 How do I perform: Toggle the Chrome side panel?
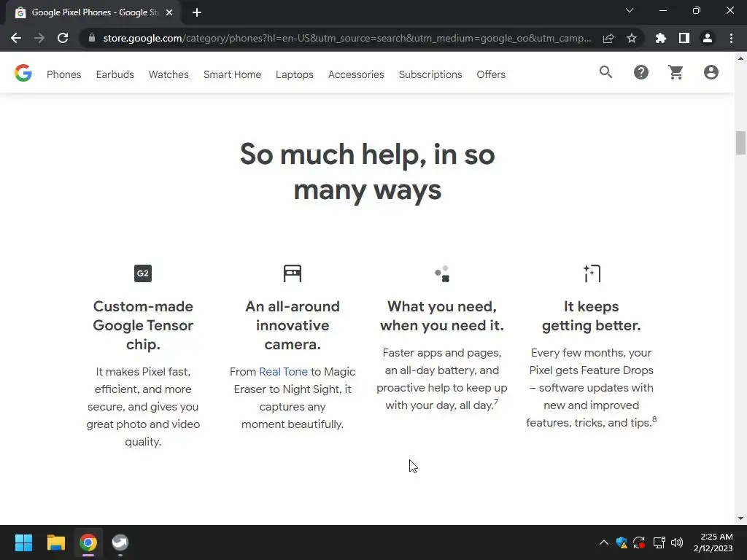tap(684, 38)
